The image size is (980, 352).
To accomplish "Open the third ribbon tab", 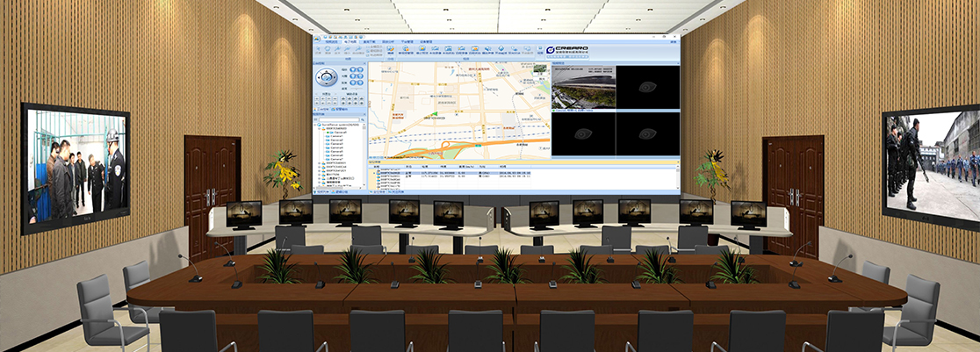I will [x=370, y=40].
